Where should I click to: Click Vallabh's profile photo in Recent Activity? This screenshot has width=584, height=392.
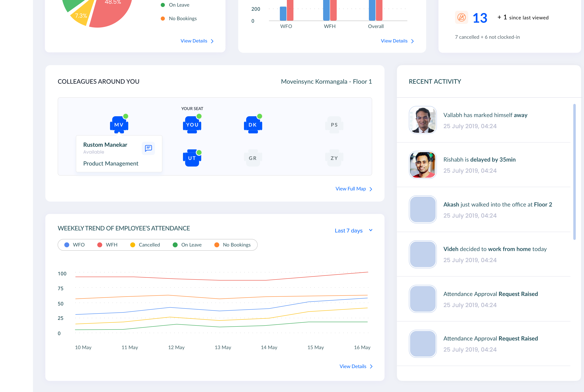423,120
